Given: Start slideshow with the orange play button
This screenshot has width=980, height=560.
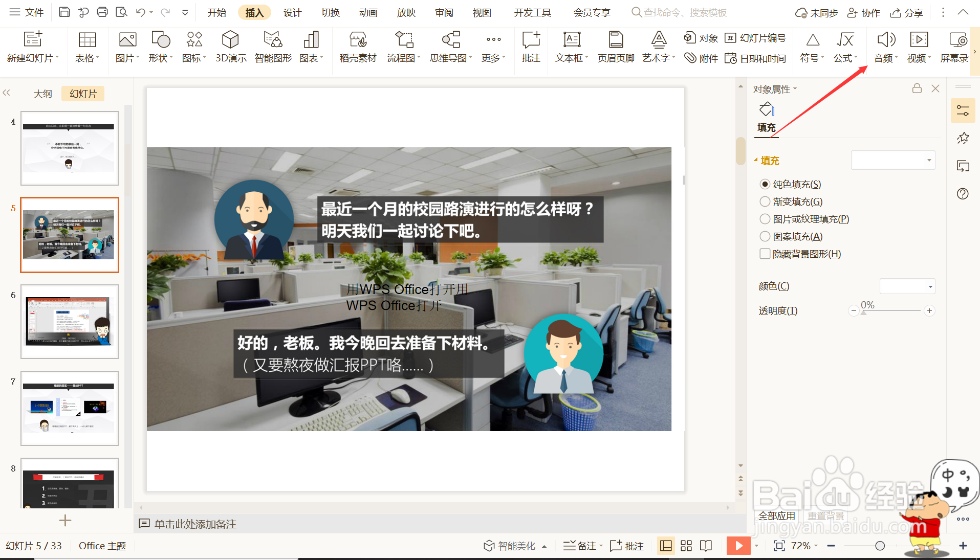Looking at the screenshot, I should [x=738, y=546].
